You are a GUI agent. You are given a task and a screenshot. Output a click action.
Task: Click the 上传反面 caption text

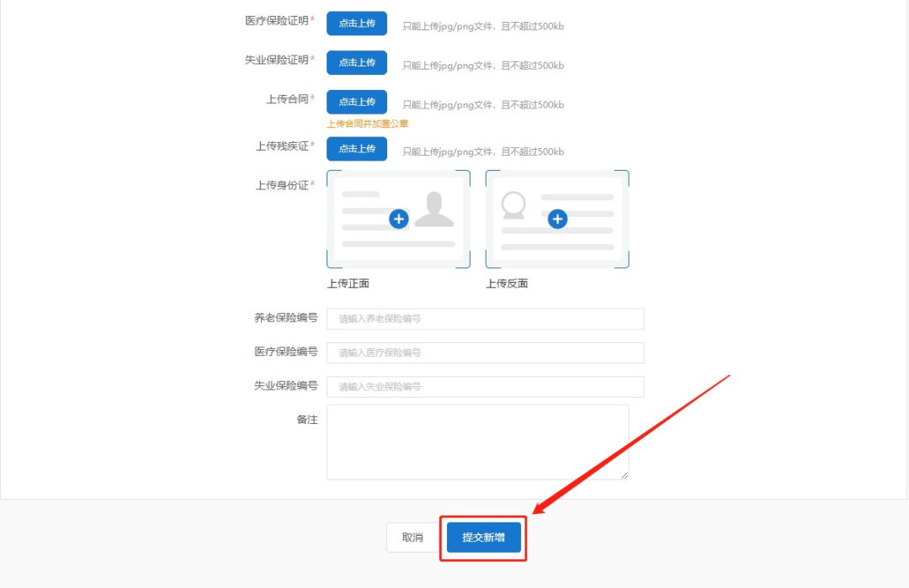tap(507, 283)
